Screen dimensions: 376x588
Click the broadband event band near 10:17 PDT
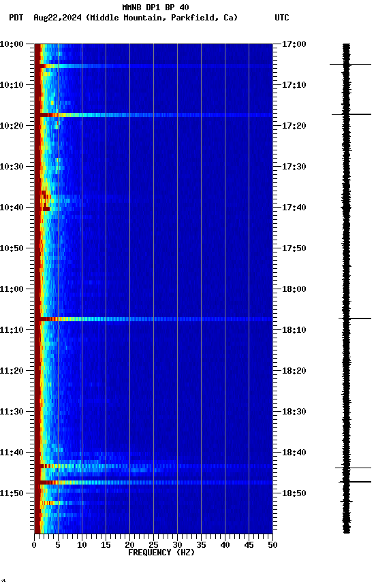point(153,115)
